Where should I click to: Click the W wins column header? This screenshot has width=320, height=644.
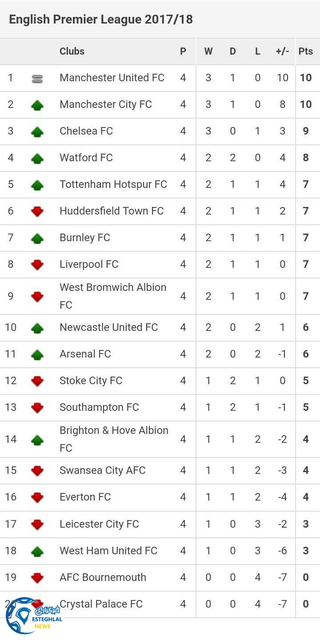[208, 52]
